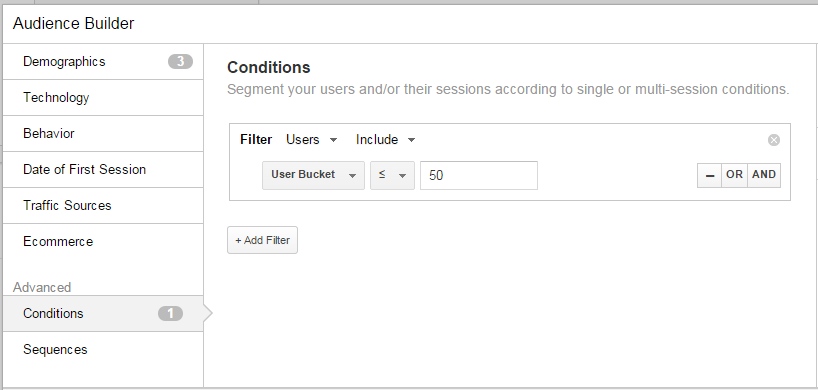
Task: Open the less-than-or-equal operator dropdown
Action: (392, 175)
